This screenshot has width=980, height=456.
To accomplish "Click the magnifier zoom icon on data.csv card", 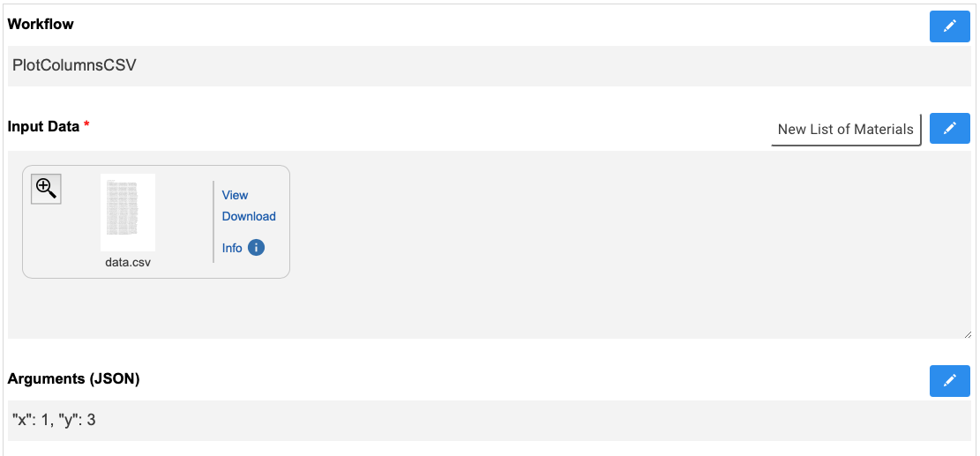I will pos(46,189).
